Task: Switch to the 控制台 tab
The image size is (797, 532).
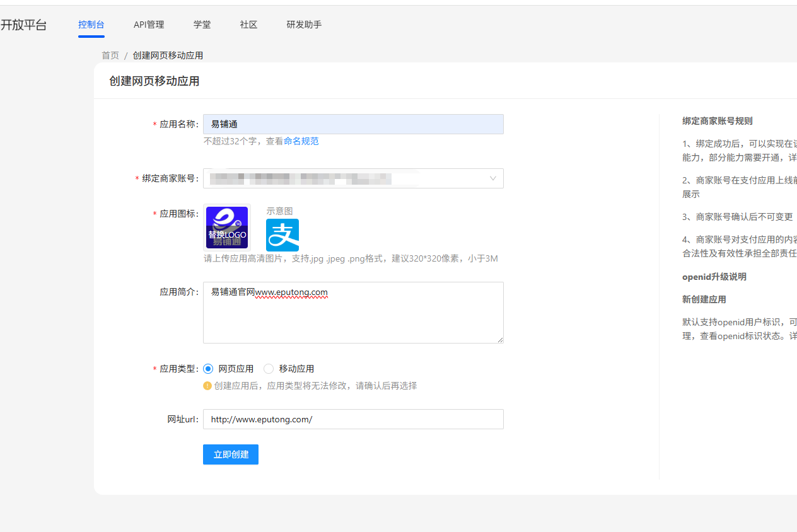Action: (91, 25)
